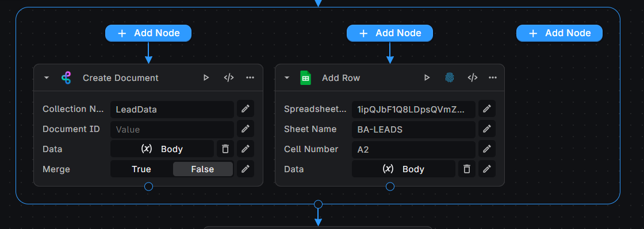Image resolution: width=644 pixels, height=229 pixels.
Task: Edit the Document ID field with pencil
Action: [x=246, y=129]
